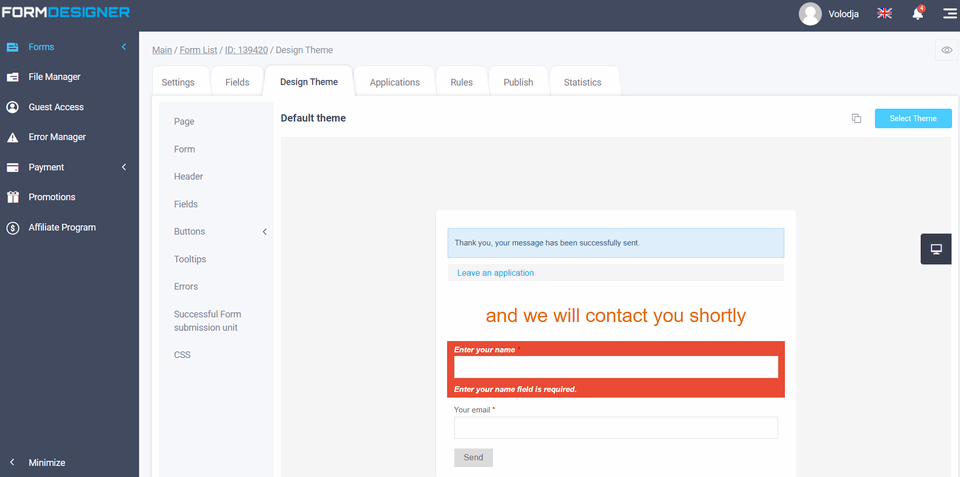Open the Statistics tab

(583, 82)
